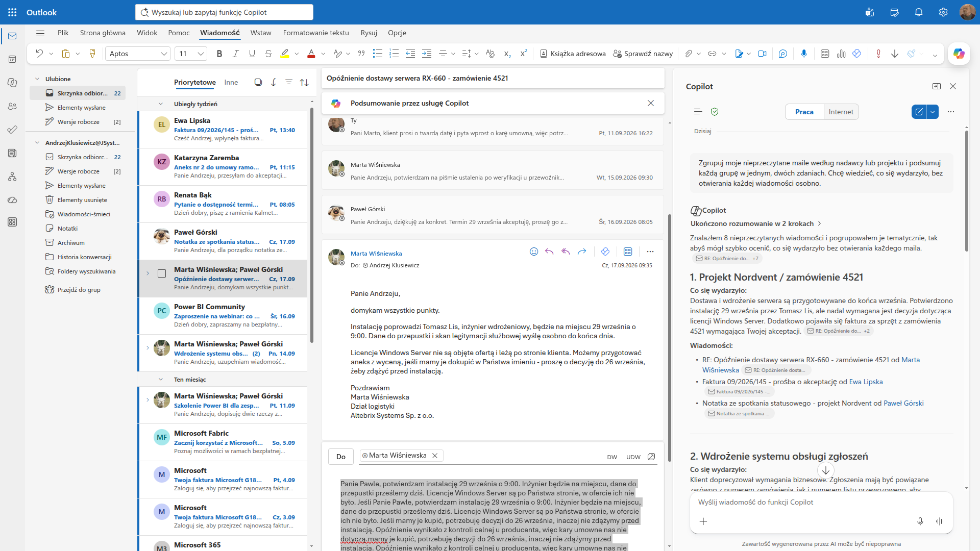
Task: Toggle underline formatting
Action: pos(252,54)
